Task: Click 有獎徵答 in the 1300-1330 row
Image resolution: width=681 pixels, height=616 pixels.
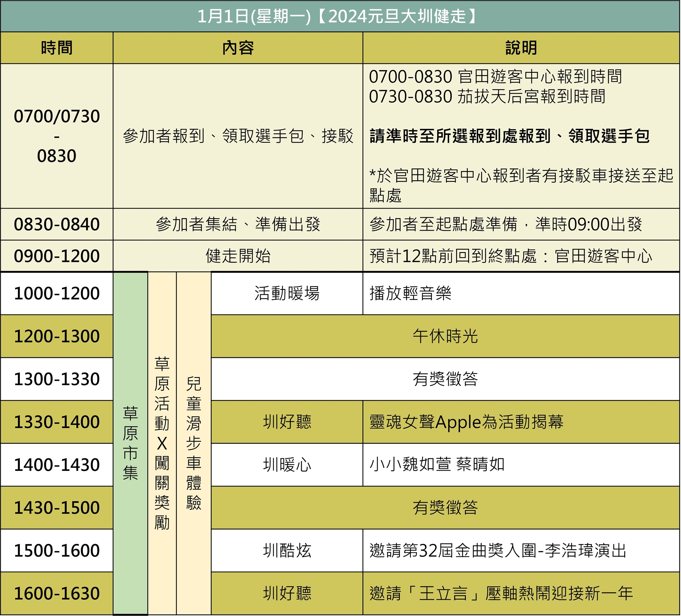Action: pos(445,379)
